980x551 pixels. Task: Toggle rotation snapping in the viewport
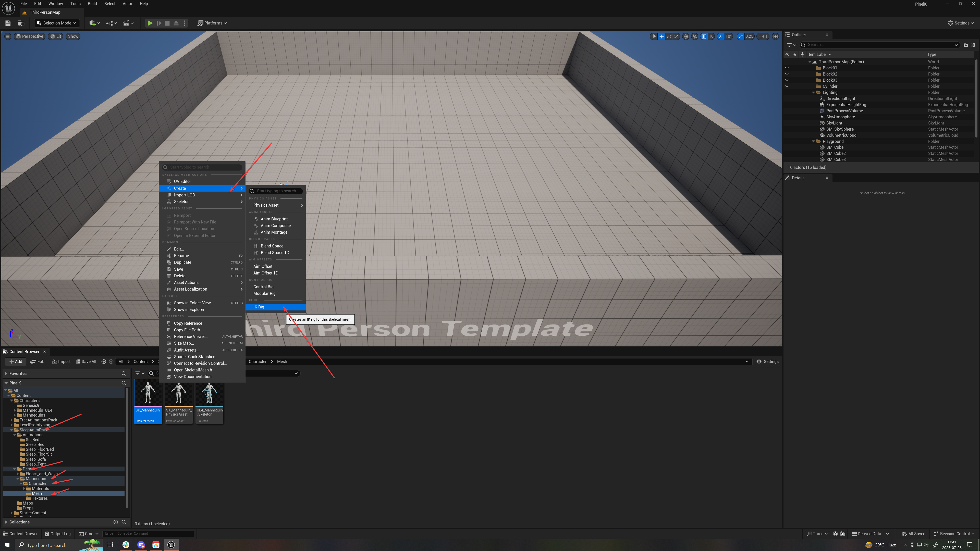[x=721, y=36]
